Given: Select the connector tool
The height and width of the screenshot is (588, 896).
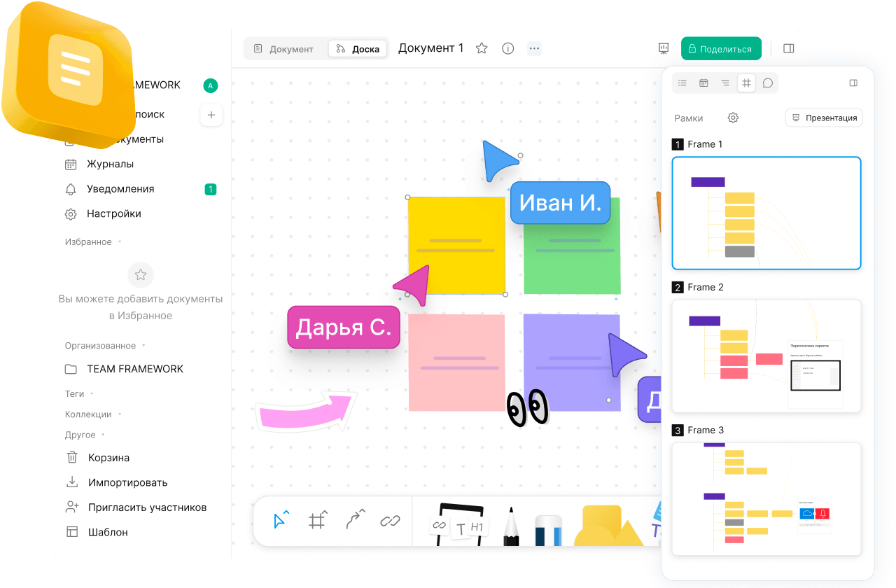Looking at the screenshot, I should click(x=356, y=520).
